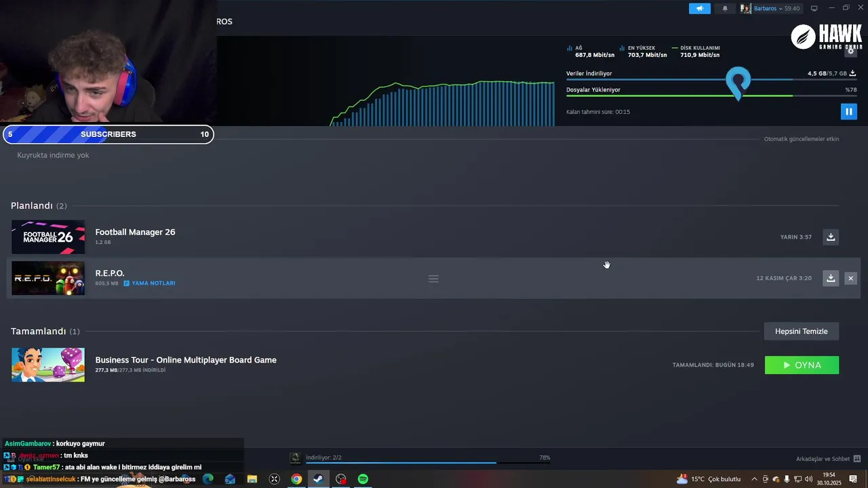Open Microsoft Edge from the taskbar
The height and width of the screenshot is (488, 868).
pyautogui.click(x=208, y=479)
